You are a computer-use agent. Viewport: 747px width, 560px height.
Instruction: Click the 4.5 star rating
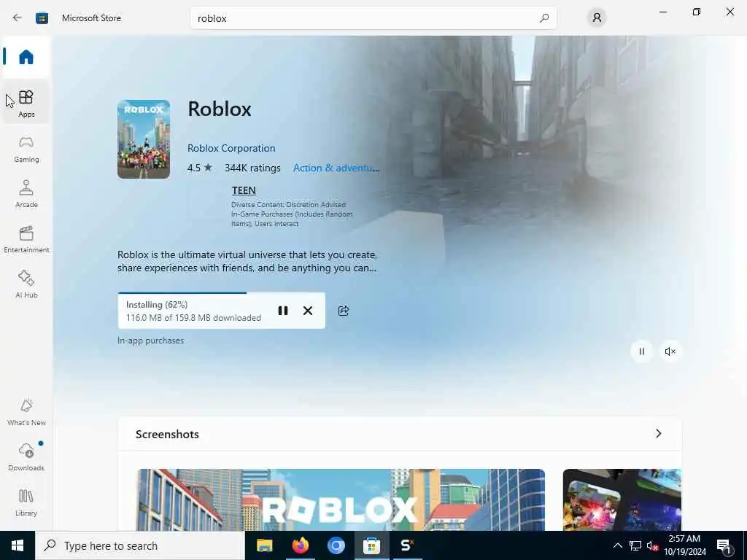200,168
